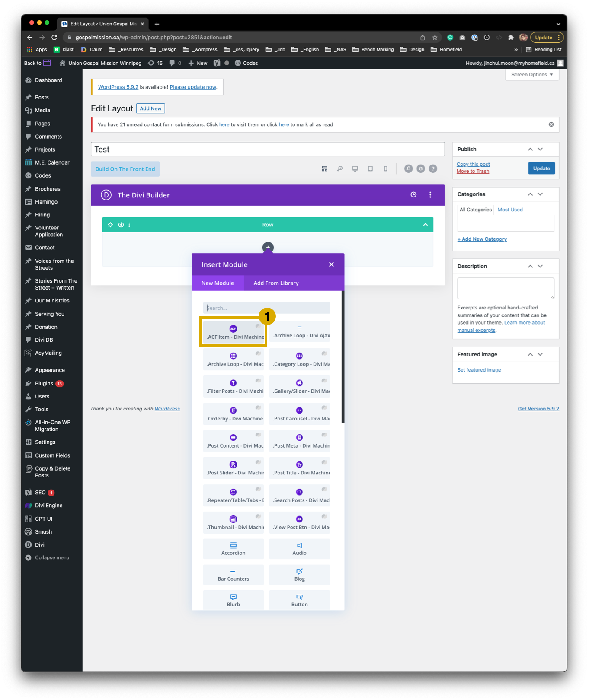Add the Post Carousel Divi Machine module
Viewport: 589px width, 700px height.
(299, 414)
